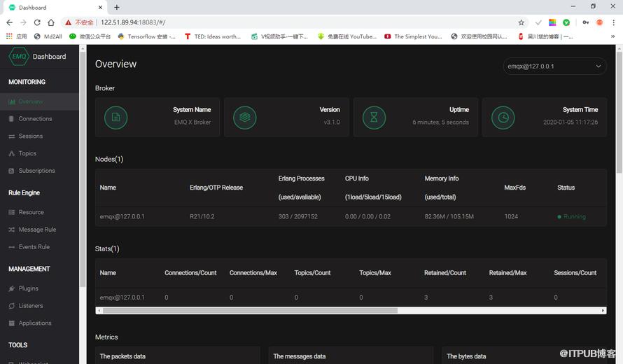Bookmark this page with the star icon
The image size is (623, 364).
pos(521,22)
